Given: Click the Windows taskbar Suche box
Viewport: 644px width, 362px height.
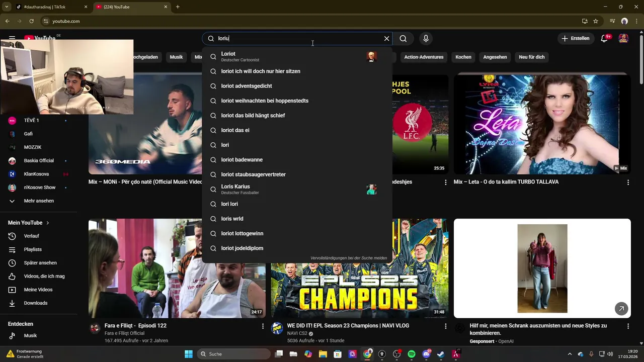Looking at the screenshot, I should point(234,354).
